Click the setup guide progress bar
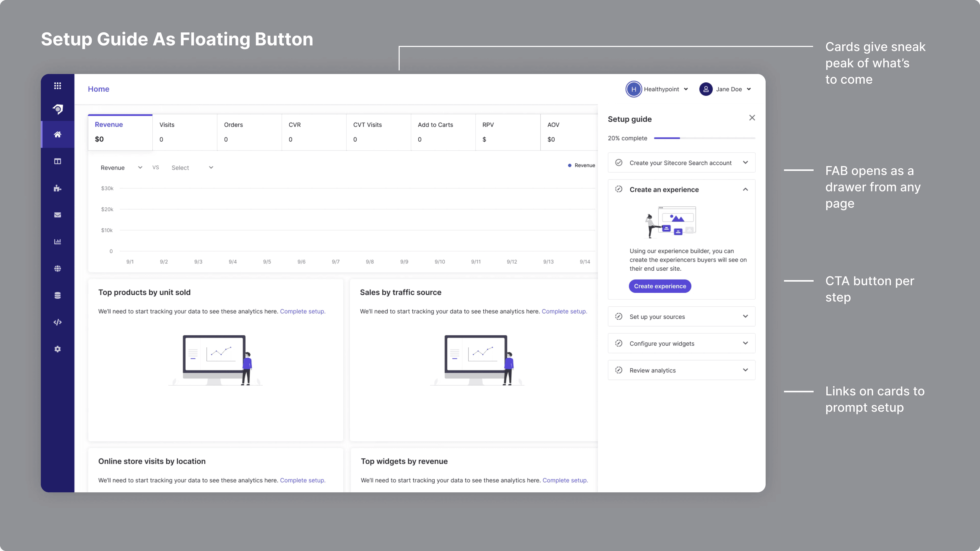The height and width of the screenshot is (551, 980). coord(705,138)
